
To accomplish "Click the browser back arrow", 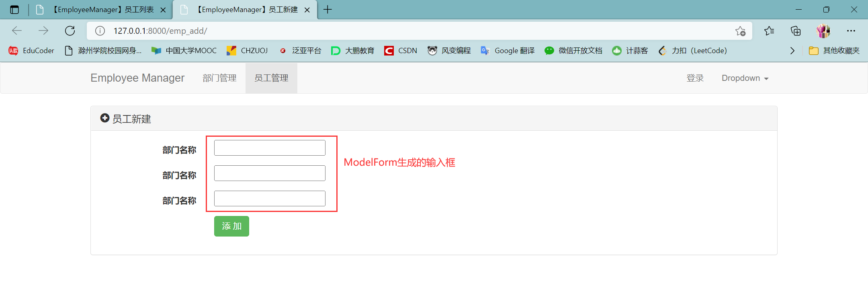I will click(x=17, y=31).
